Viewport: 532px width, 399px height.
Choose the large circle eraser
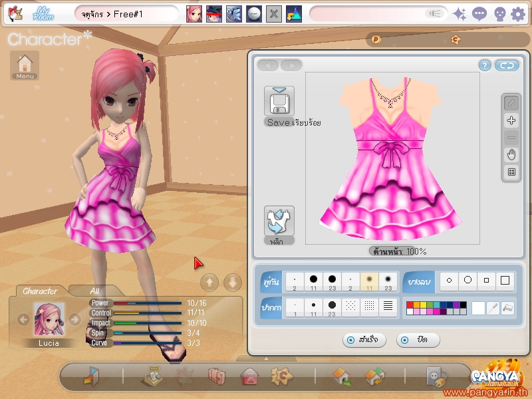pyautogui.click(x=468, y=281)
